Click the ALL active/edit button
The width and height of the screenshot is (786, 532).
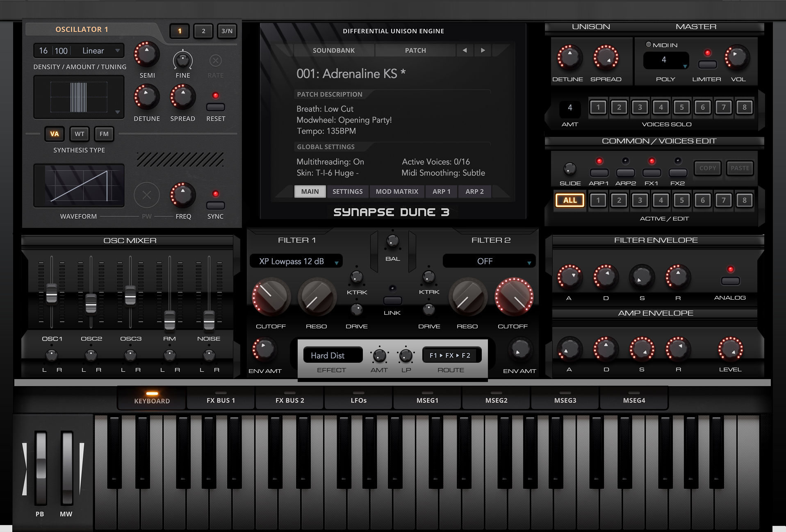570,200
